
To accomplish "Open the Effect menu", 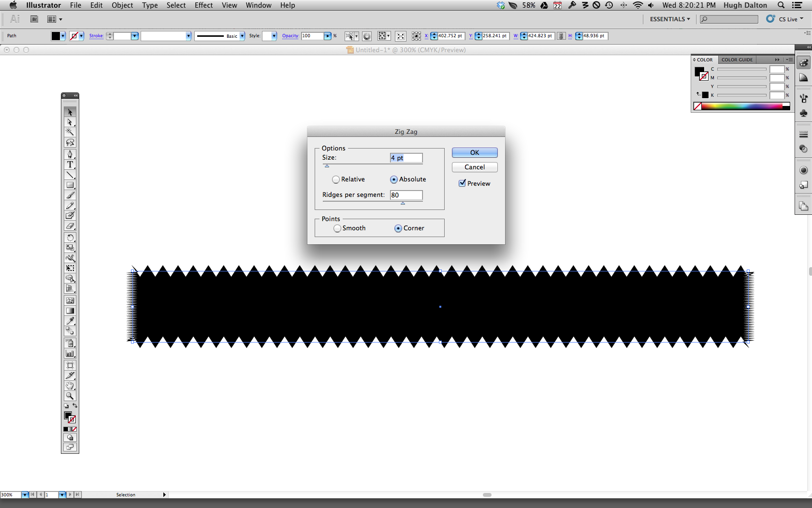I will (203, 5).
